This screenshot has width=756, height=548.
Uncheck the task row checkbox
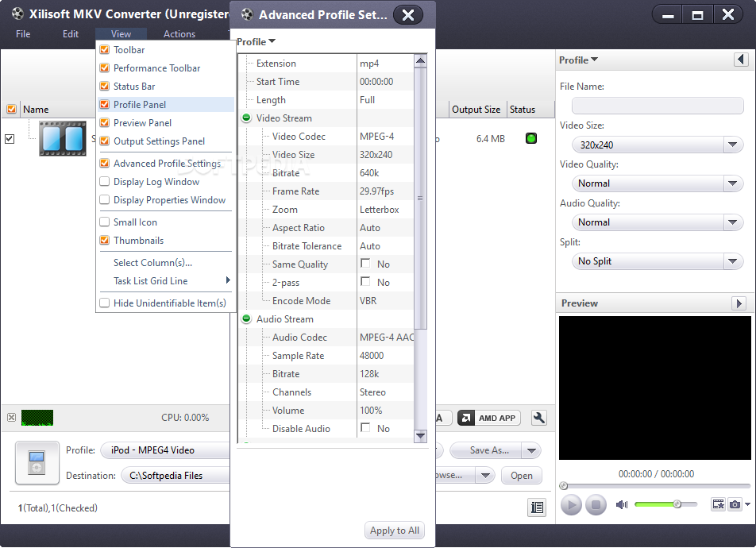click(10, 139)
